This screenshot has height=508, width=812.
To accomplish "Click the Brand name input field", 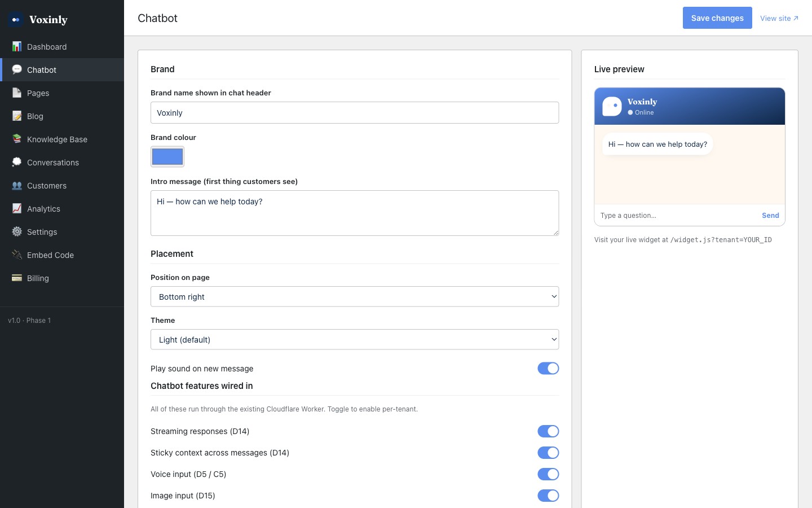I will point(355,113).
